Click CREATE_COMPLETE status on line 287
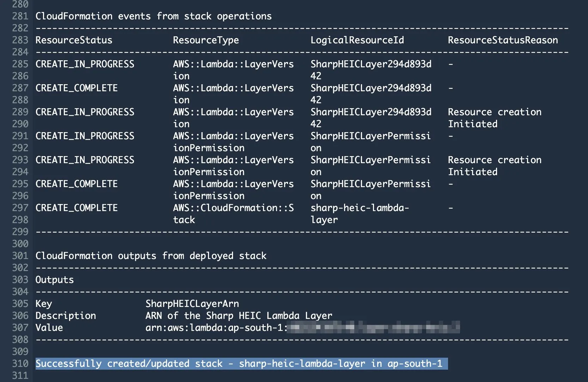This screenshot has height=382, width=588. tap(76, 88)
